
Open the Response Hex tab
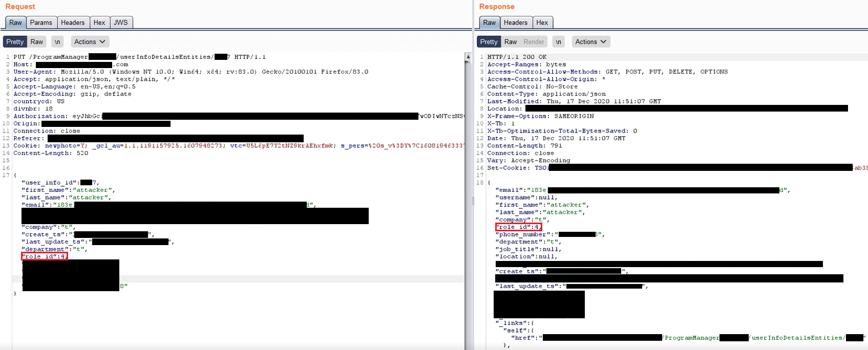(542, 23)
